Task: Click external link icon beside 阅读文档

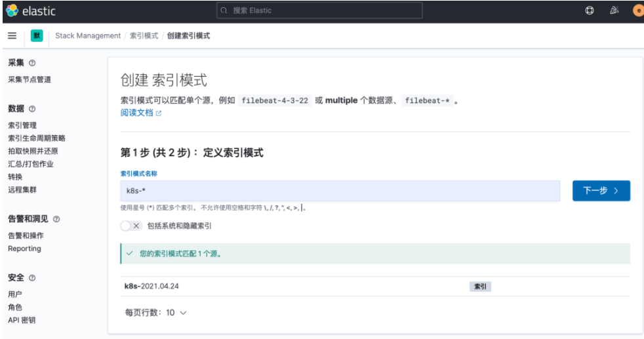Action: 159,113
